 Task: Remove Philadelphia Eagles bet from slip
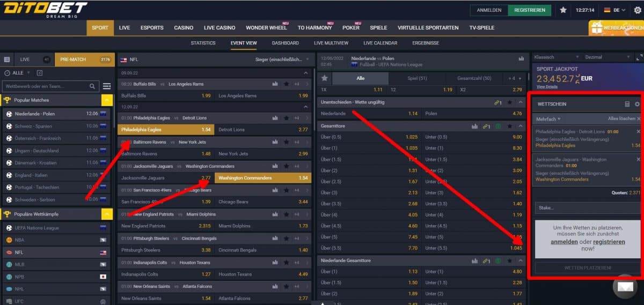coord(638,131)
